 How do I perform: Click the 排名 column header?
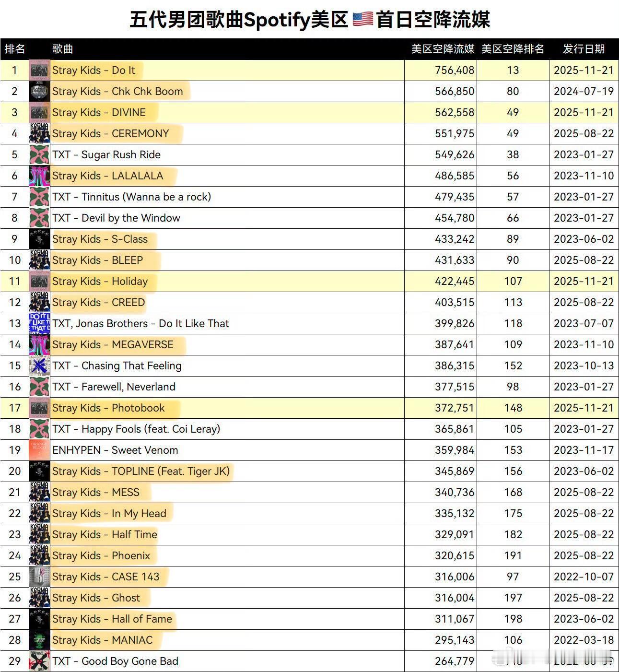click(x=15, y=49)
